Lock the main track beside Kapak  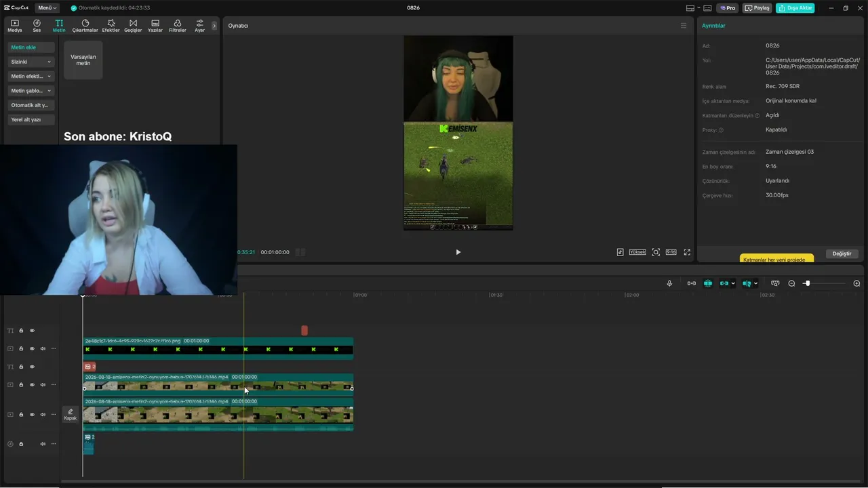click(x=21, y=415)
